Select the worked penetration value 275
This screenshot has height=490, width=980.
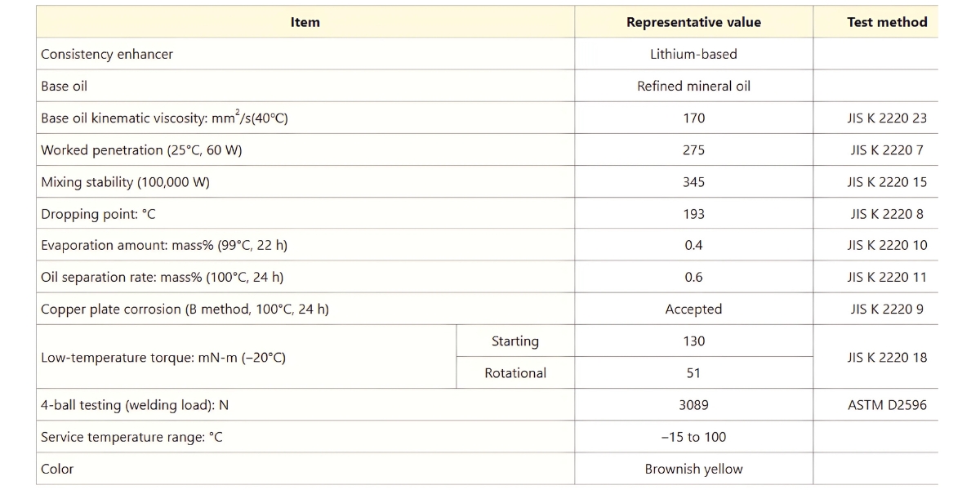point(693,150)
